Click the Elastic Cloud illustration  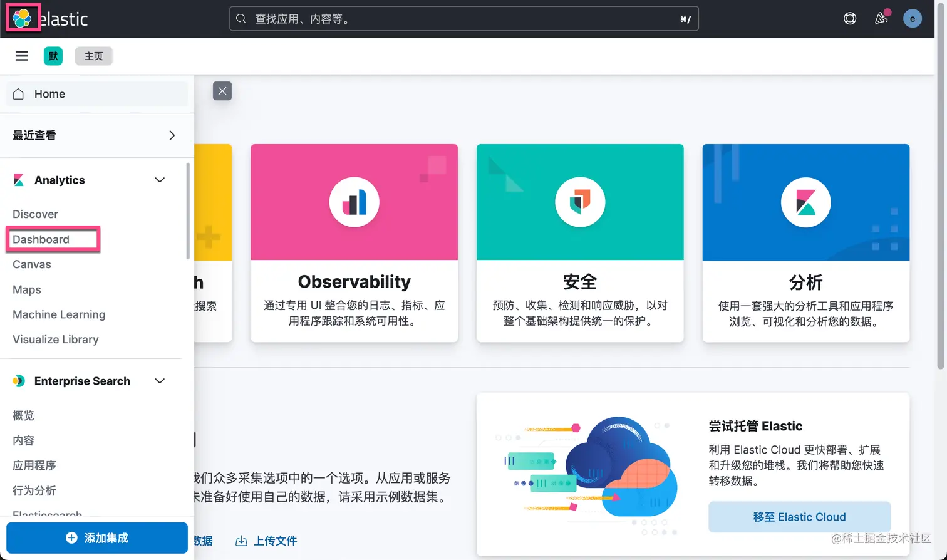(x=586, y=476)
